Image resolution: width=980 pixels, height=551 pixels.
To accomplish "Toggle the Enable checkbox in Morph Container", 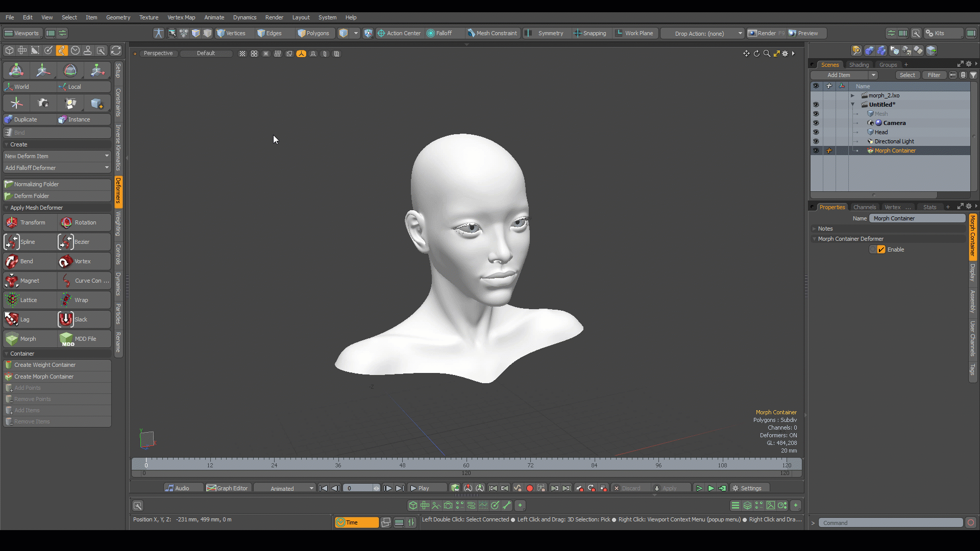I will (x=880, y=249).
